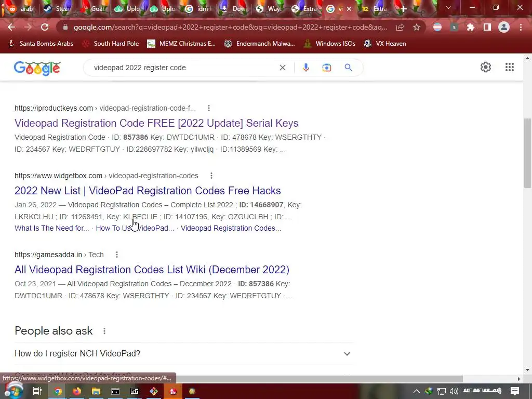Screen dimensions: 532x399
Task: Launch Firefox from the taskbar
Action: point(77,391)
